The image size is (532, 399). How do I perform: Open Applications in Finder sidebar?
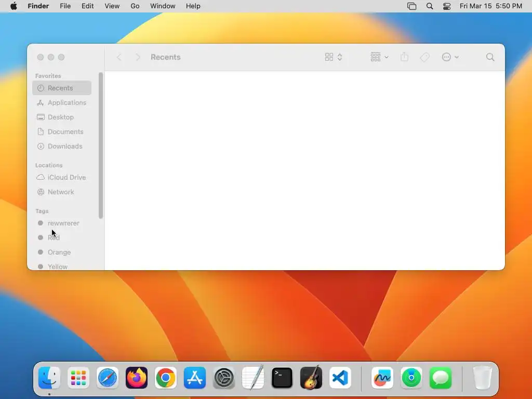62,102
